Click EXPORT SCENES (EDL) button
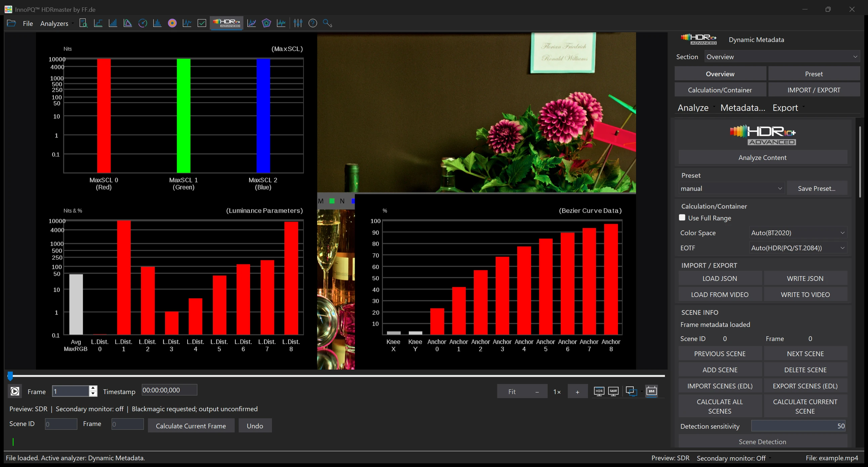Image resolution: width=868 pixels, height=467 pixels. click(x=805, y=386)
